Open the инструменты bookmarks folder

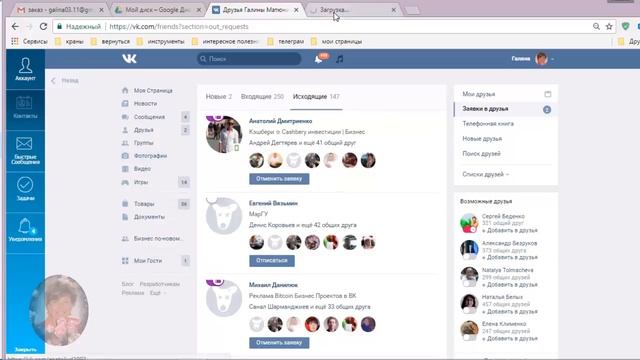161,41
